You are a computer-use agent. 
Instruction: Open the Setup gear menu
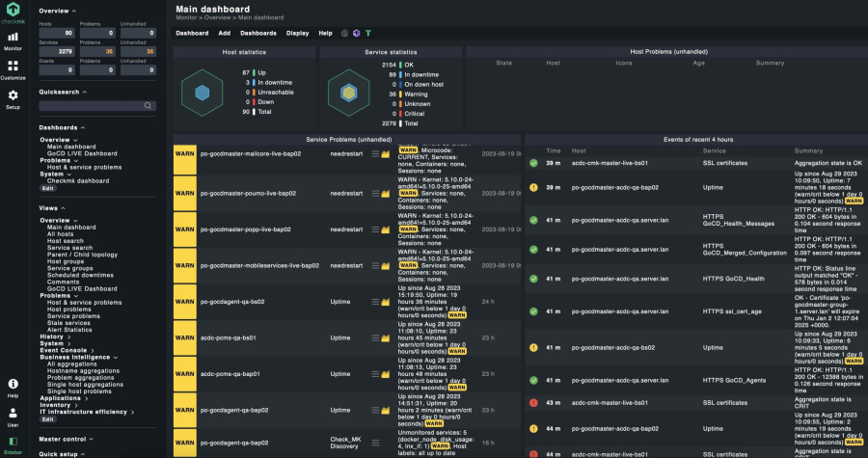[x=14, y=99]
